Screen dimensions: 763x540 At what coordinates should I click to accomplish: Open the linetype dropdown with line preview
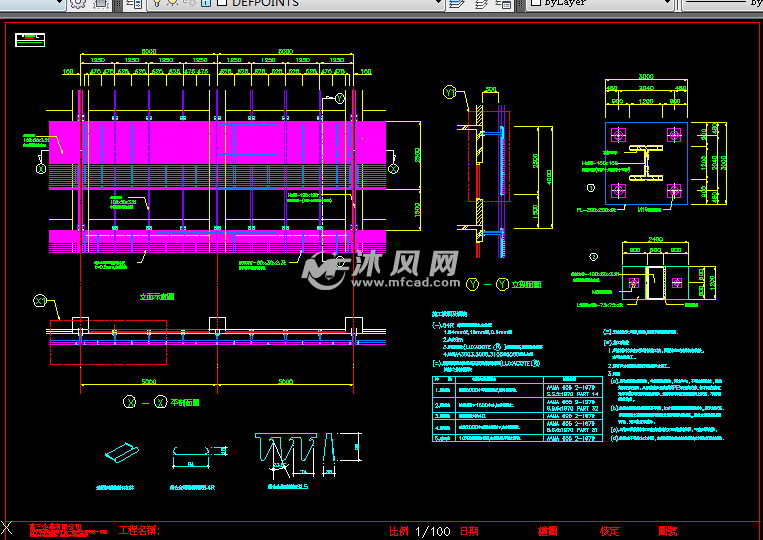[720, 3]
